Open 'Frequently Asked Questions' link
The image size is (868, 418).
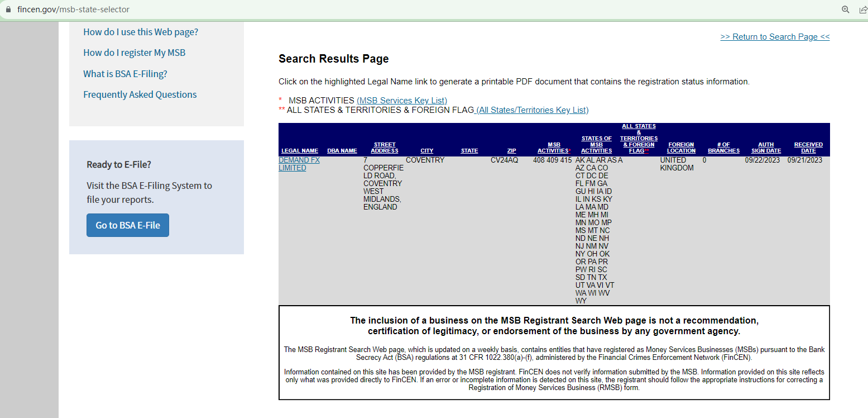tap(140, 94)
